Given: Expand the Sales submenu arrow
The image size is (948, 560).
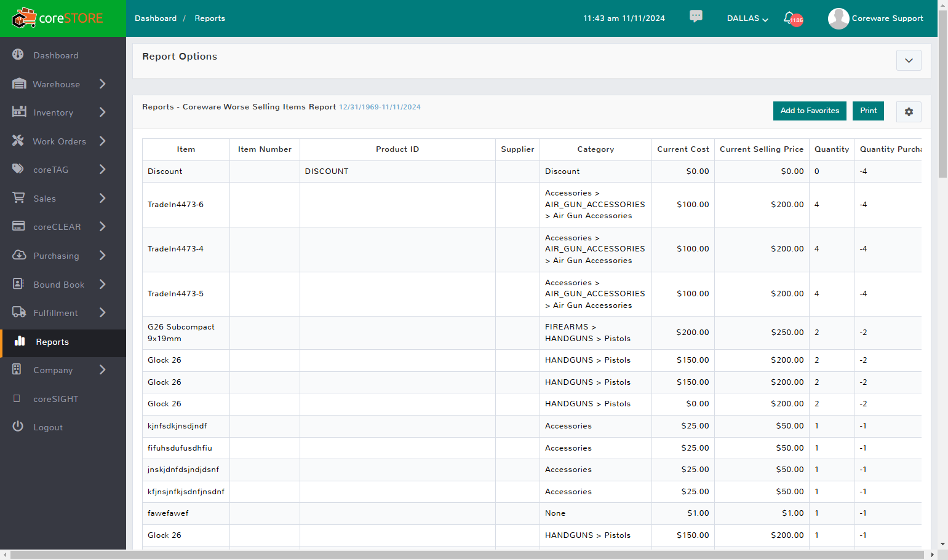Looking at the screenshot, I should (102, 198).
